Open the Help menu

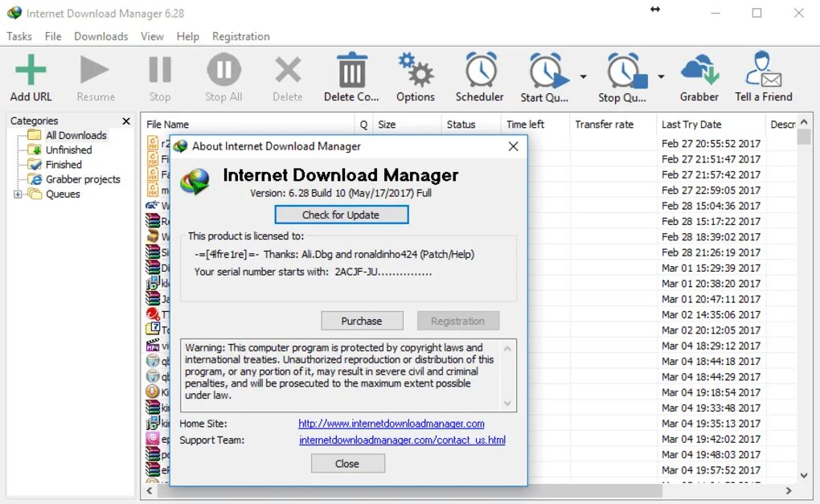pos(188,37)
